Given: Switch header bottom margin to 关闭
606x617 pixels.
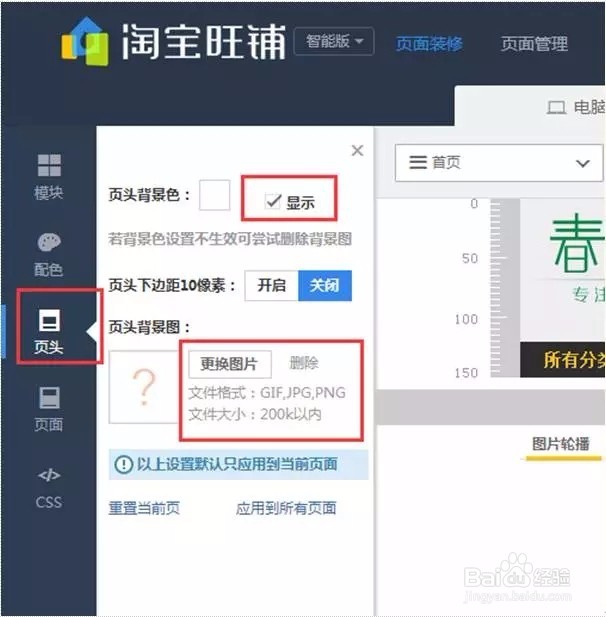Looking at the screenshot, I should pos(325,285).
